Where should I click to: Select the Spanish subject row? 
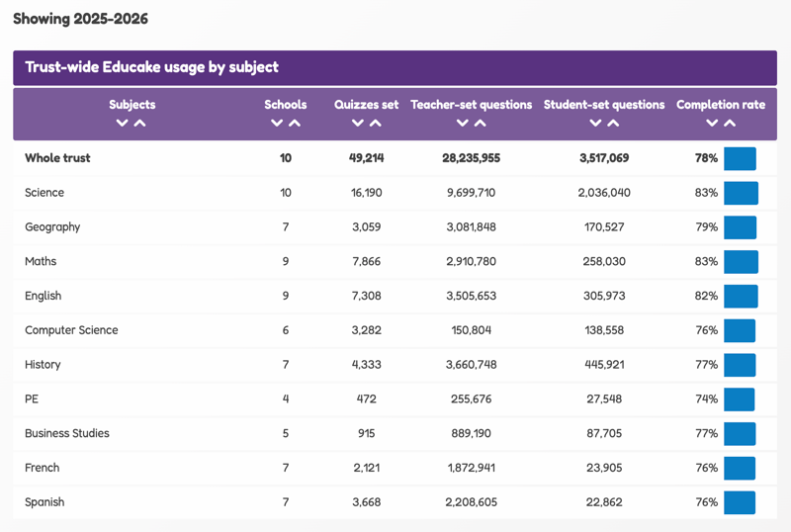coord(395,501)
